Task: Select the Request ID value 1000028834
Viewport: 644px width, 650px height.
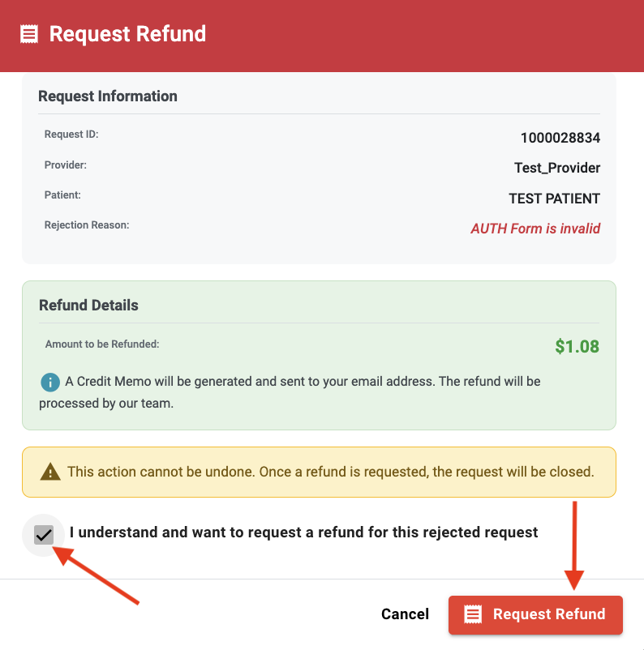Action: [x=560, y=138]
